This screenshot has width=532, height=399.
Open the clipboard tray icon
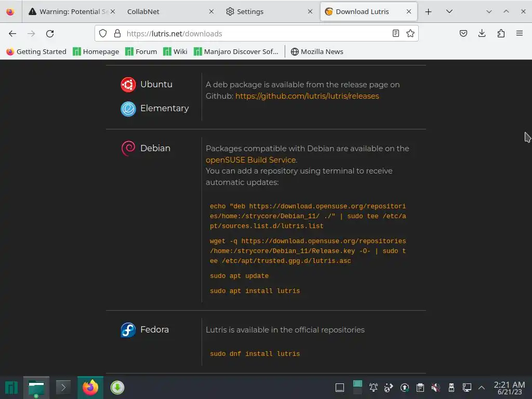pos(420,388)
